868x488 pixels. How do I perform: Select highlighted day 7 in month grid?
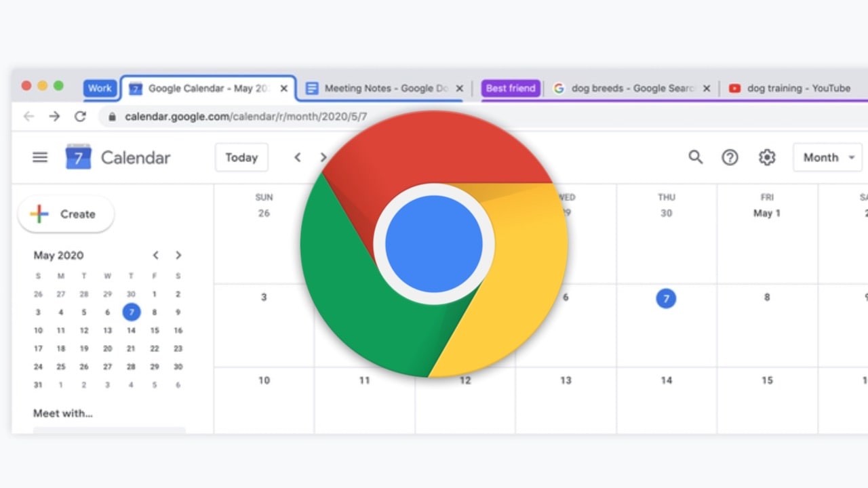(666, 298)
